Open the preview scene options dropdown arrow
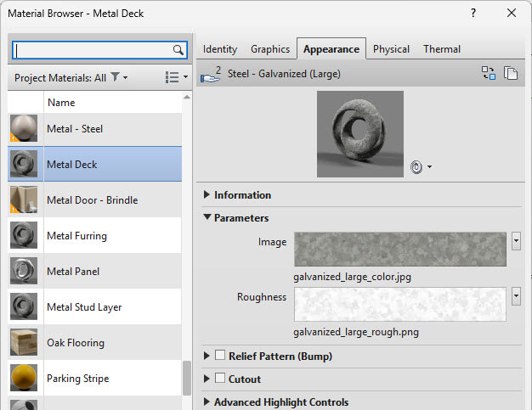Image resolution: width=532 pixels, height=410 pixels. point(429,166)
